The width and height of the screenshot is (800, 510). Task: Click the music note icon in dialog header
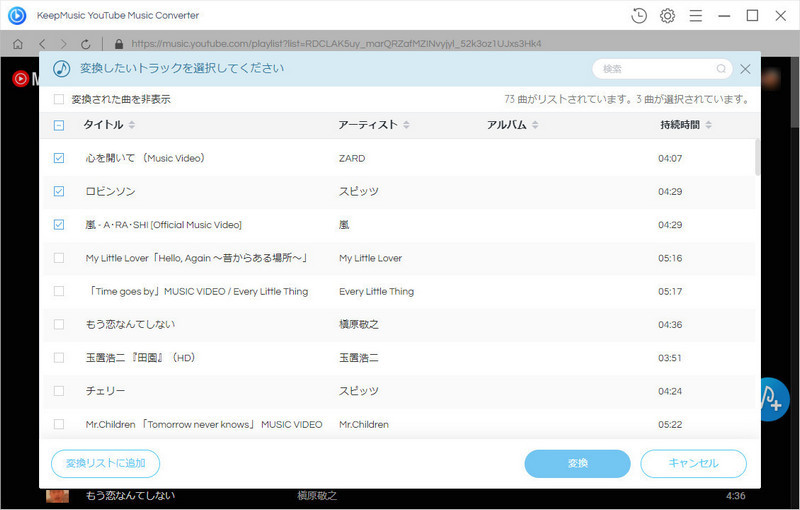pyautogui.click(x=62, y=68)
